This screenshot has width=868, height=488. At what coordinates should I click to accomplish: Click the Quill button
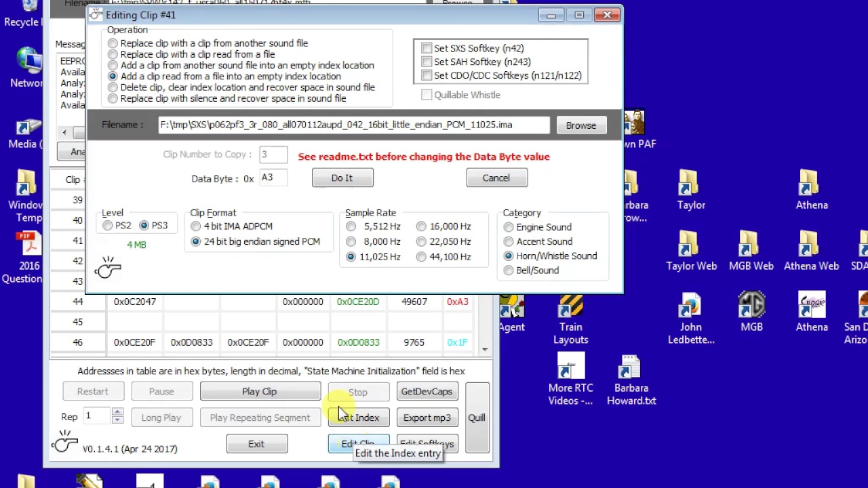tap(477, 418)
